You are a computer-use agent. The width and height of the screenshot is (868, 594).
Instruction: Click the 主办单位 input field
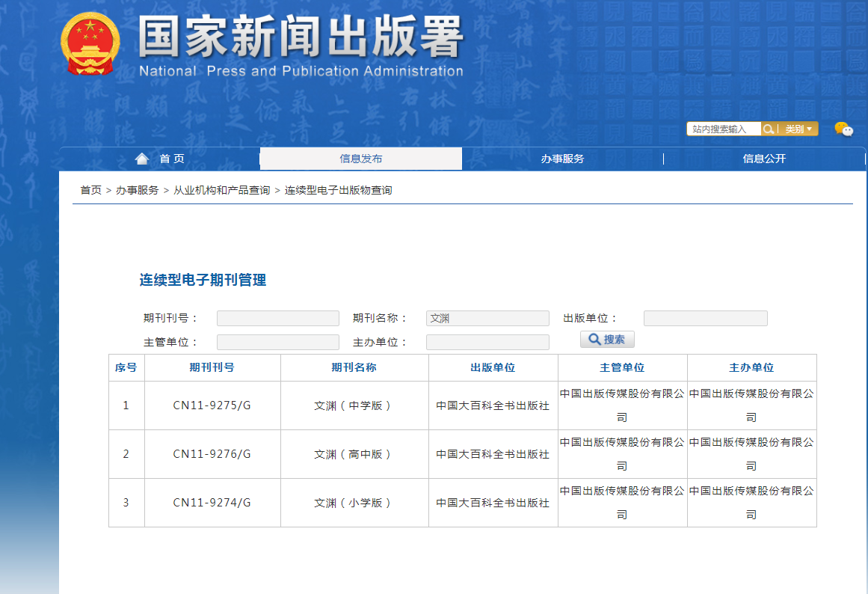pyautogui.click(x=487, y=343)
